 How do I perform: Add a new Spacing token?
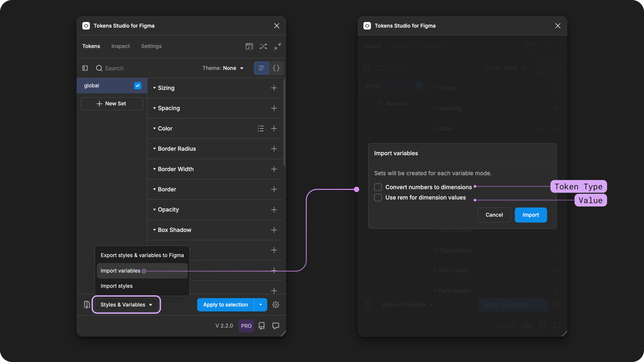coord(274,108)
